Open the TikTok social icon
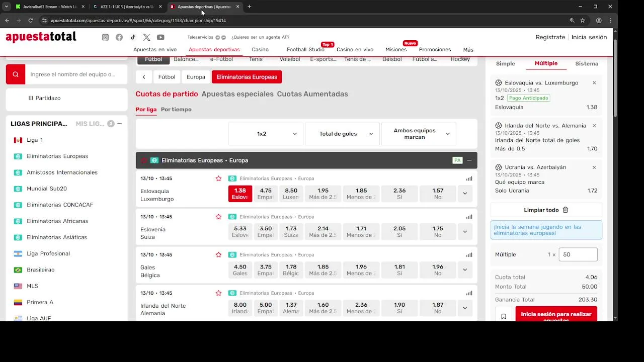644x362 pixels. click(133, 37)
